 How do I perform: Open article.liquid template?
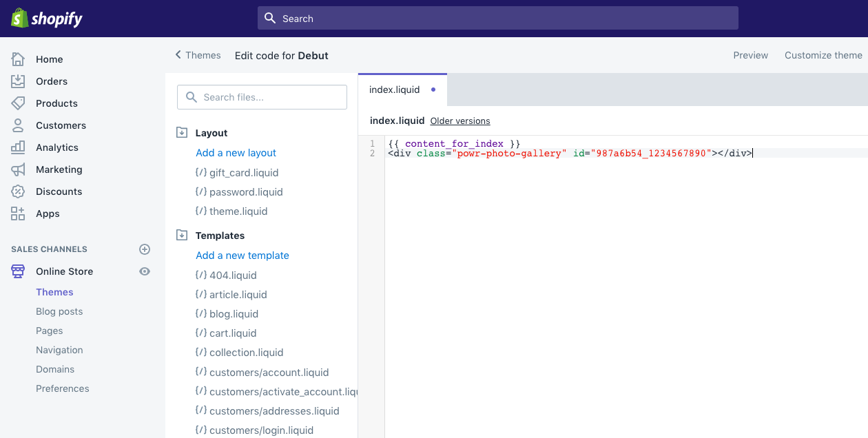coord(238,294)
